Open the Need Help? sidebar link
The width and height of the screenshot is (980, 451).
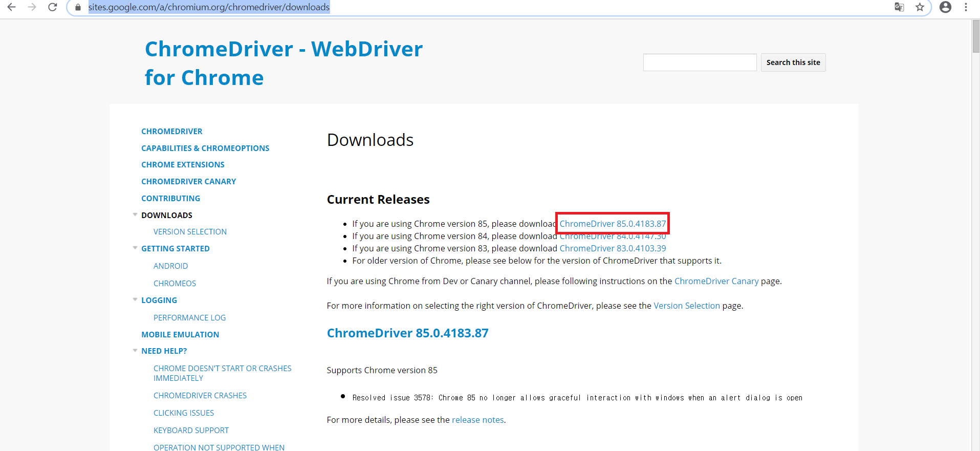point(164,351)
